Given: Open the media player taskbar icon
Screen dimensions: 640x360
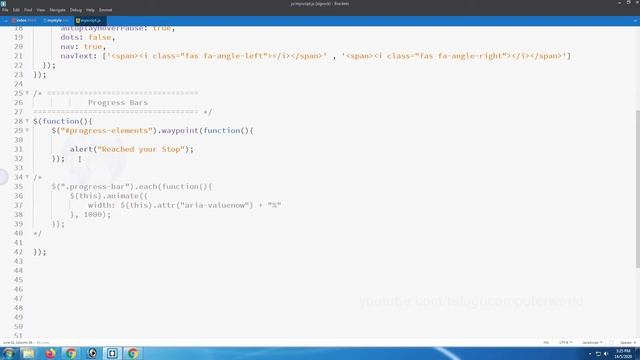Looking at the screenshot, I should pos(92,353).
